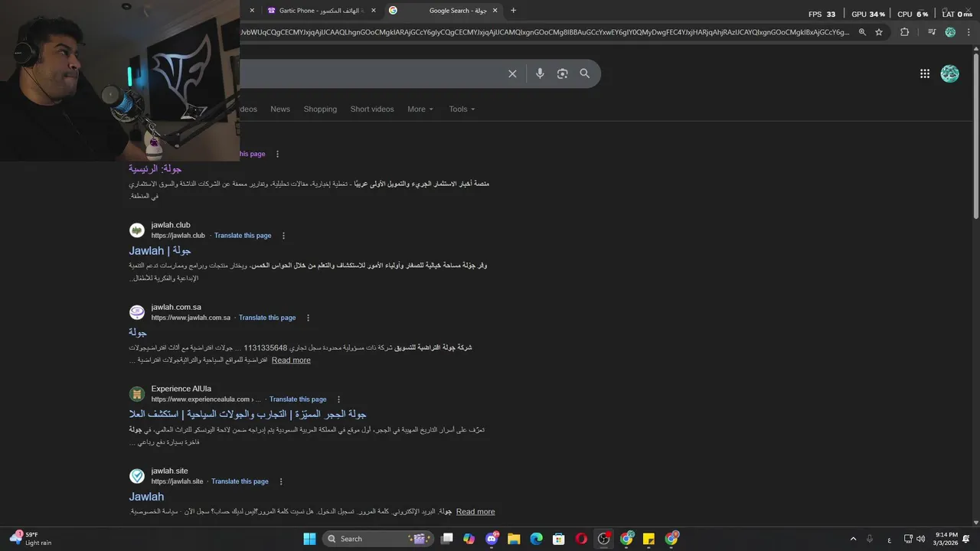Screen dimensions: 980x551
Task: Click the jawlah.com.sa site favicon
Action: pos(137,312)
